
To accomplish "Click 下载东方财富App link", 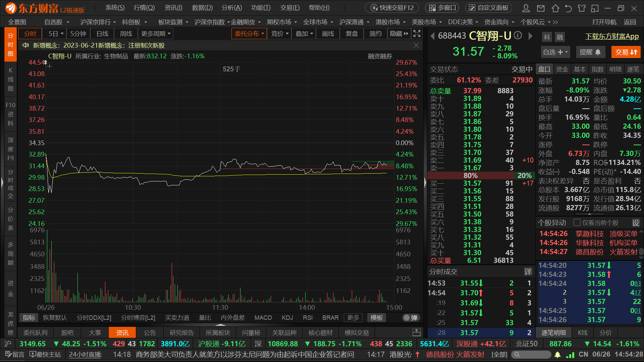I will (612, 36).
